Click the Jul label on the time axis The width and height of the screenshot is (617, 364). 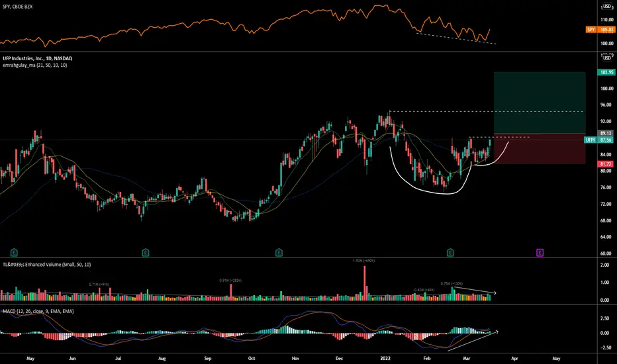click(x=118, y=359)
